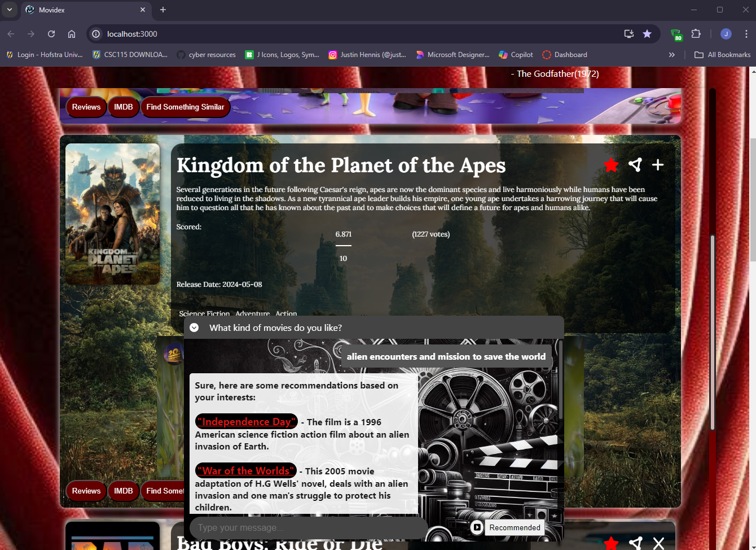
Task: Click the alien encounters chat message bubble
Action: (x=446, y=357)
